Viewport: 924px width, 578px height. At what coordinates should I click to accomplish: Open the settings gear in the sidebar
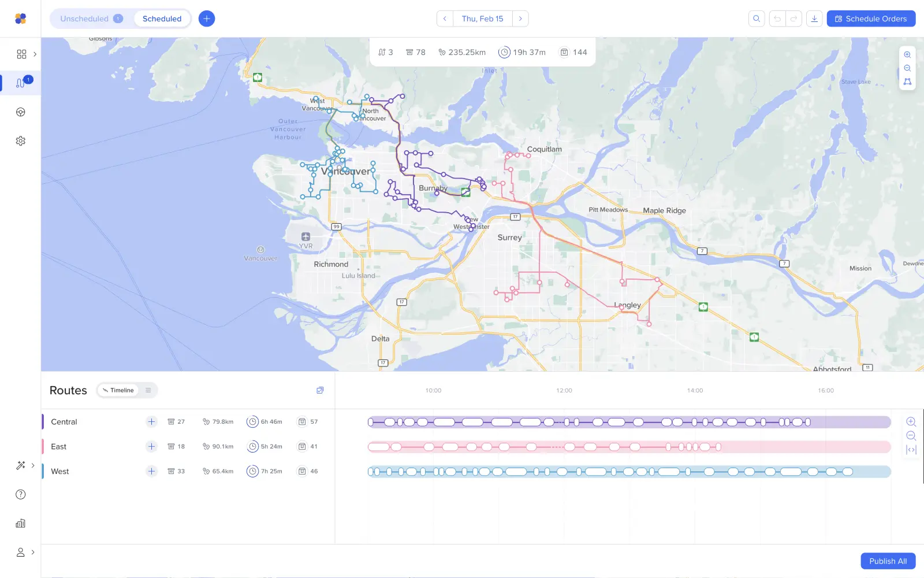point(21,140)
